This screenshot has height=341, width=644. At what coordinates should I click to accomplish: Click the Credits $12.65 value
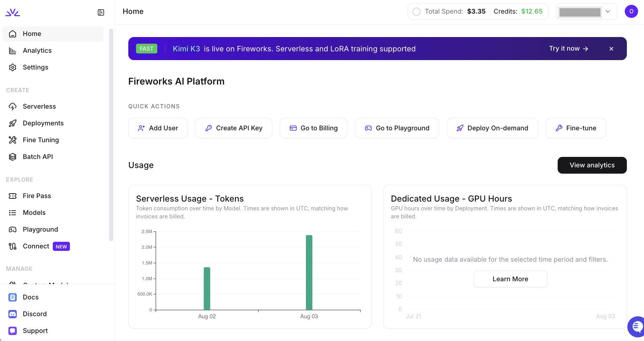pos(532,12)
